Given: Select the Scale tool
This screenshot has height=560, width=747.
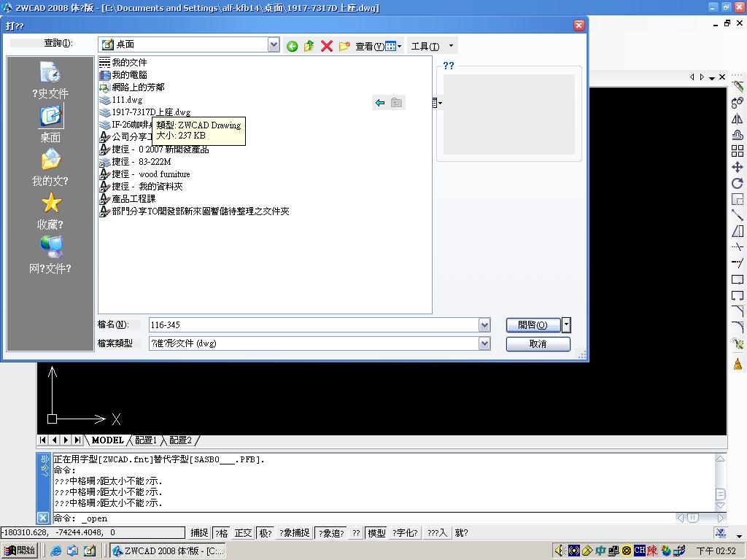Looking at the screenshot, I should (738, 200).
